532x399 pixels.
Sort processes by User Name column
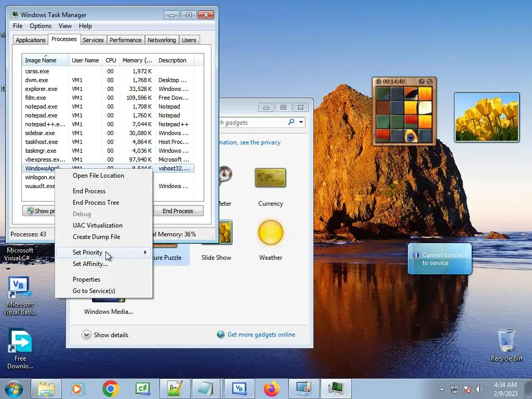(86, 60)
